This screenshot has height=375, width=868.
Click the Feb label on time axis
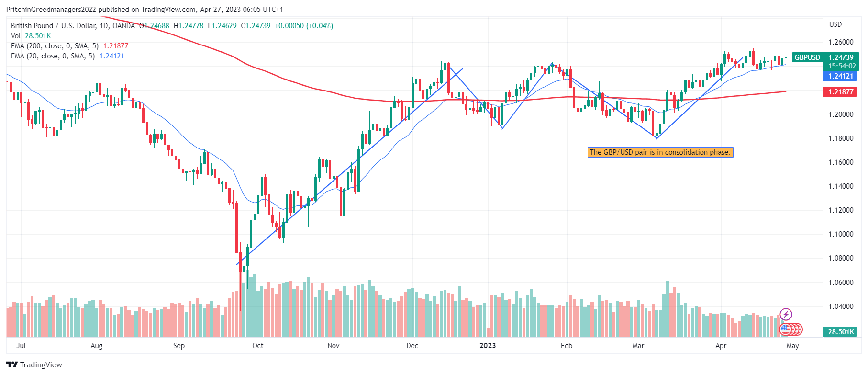567,346
